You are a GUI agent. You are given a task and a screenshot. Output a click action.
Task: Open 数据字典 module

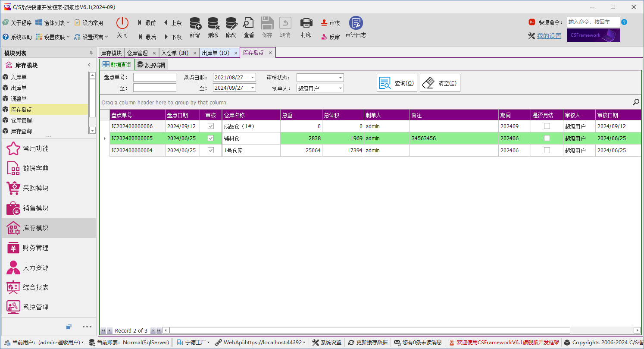point(48,168)
